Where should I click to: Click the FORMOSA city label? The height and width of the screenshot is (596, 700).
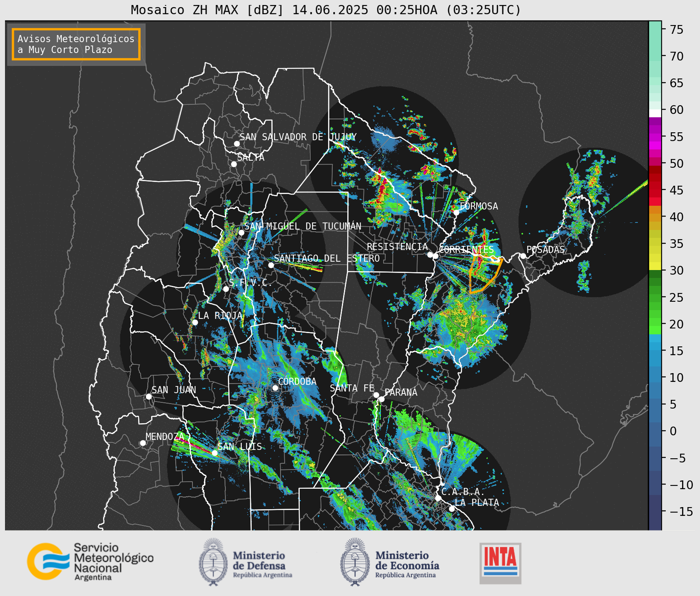click(x=479, y=206)
